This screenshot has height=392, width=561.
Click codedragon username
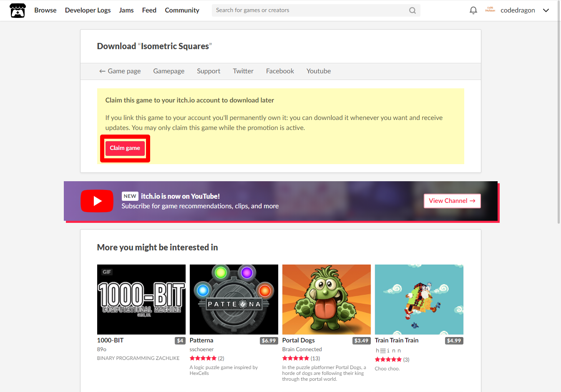[518, 10]
